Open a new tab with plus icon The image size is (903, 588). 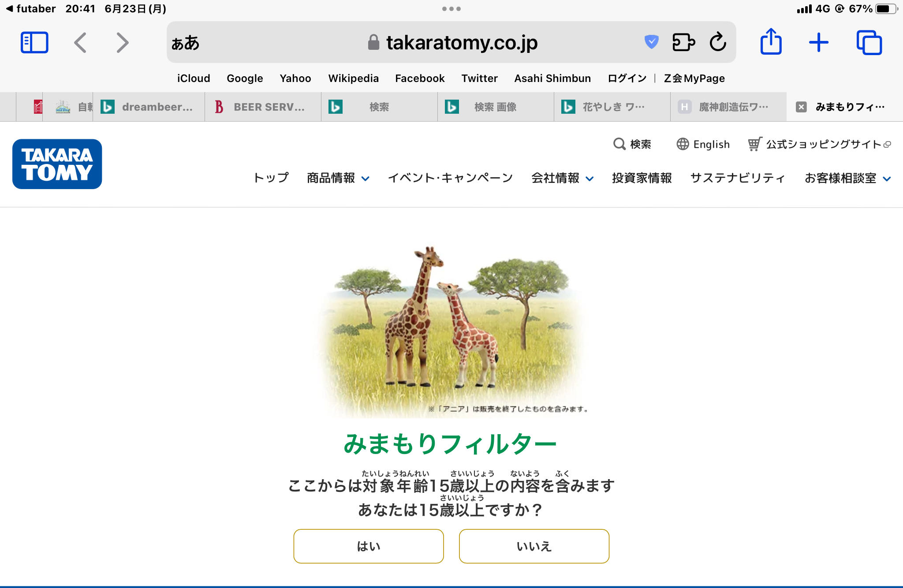coord(818,43)
